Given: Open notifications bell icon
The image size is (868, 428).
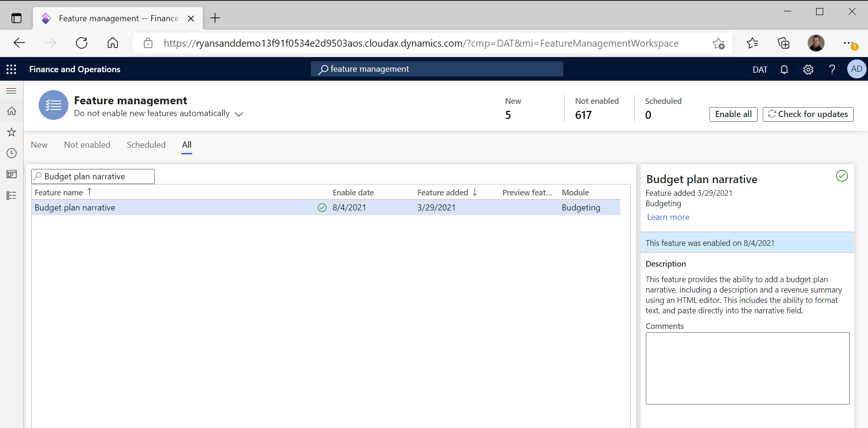Looking at the screenshot, I should (784, 69).
